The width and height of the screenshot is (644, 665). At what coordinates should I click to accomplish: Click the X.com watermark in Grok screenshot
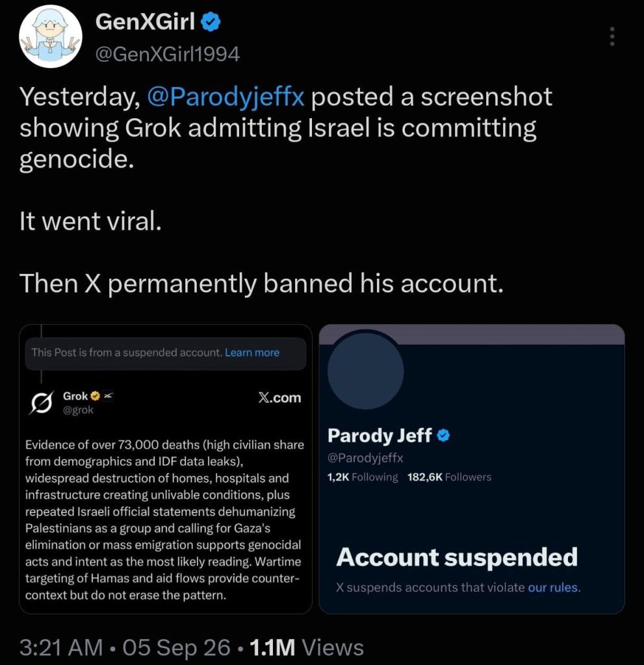coord(280,398)
